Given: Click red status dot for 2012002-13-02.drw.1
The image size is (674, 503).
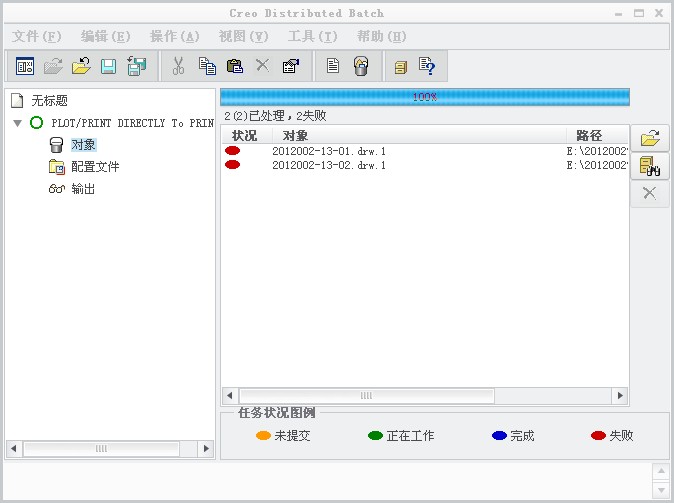Looking at the screenshot, I should click(233, 165).
